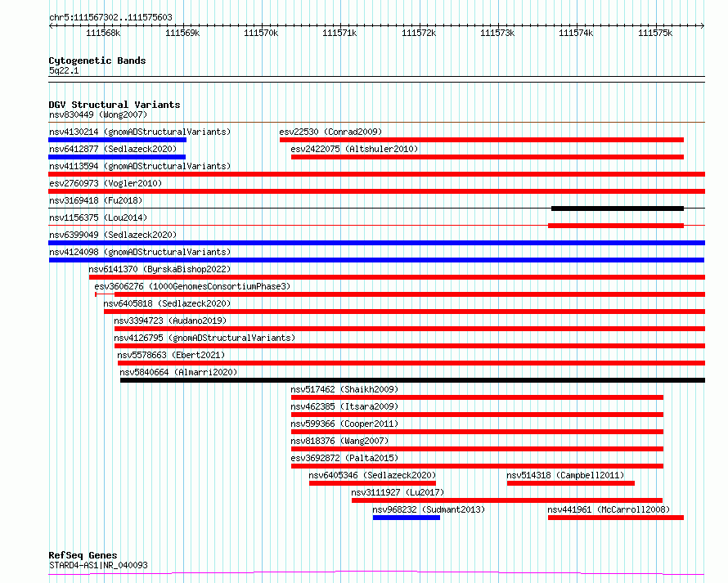Click the blue nsv6412877 variant bar
This screenshot has width=728, height=583.
[x=117, y=157]
